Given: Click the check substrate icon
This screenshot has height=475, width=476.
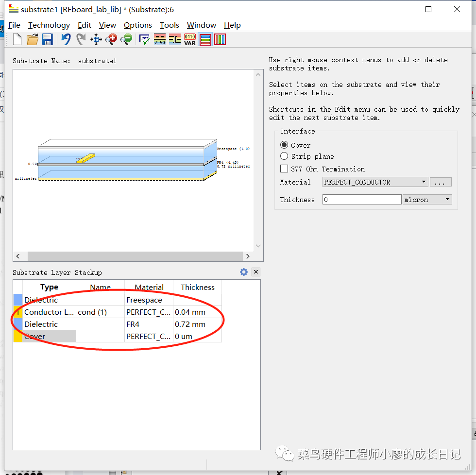Looking at the screenshot, I should tap(144, 39).
